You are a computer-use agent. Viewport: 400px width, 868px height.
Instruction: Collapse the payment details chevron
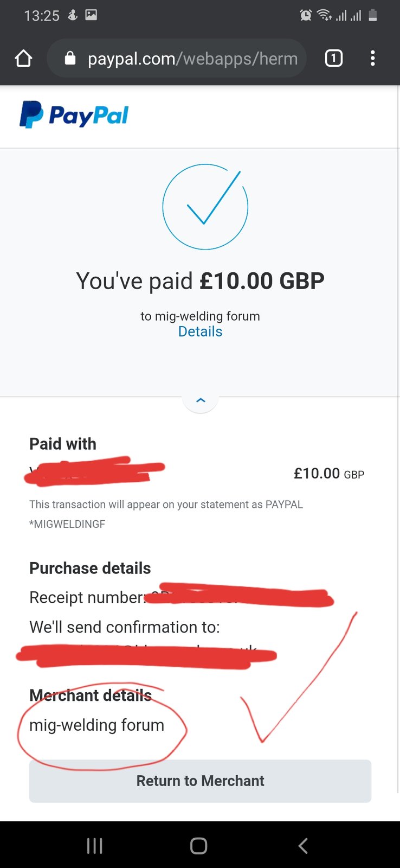pos(201,400)
